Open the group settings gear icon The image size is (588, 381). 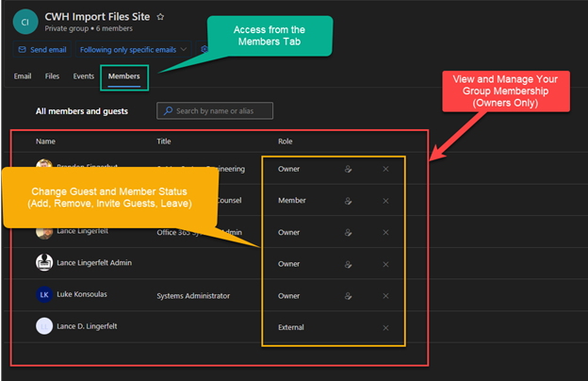coord(204,49)
